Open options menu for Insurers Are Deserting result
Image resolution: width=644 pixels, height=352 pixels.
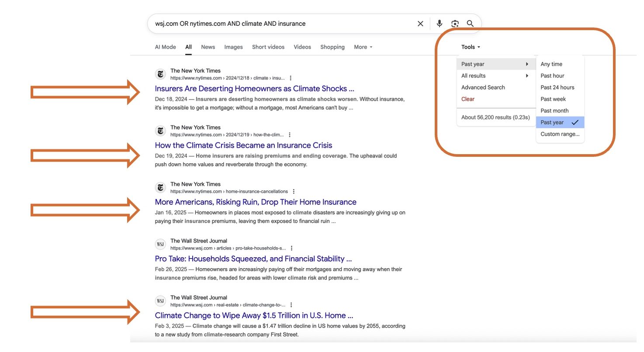coord(291,78)
